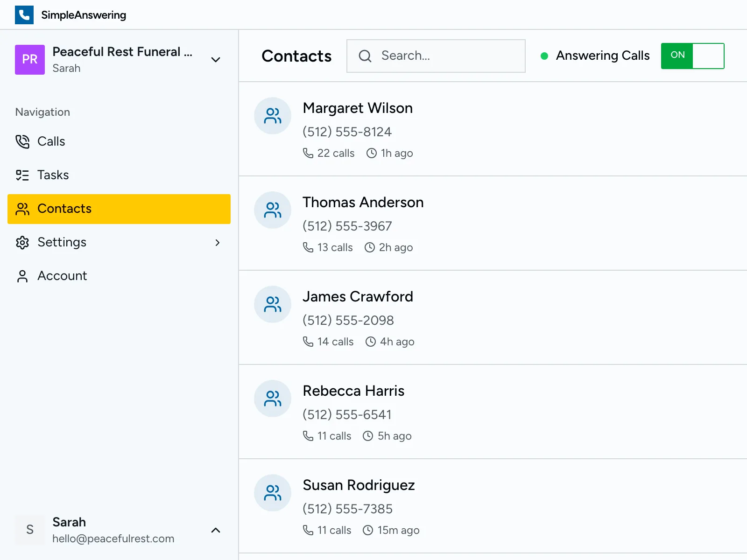Click the Contacts people icon in sidebar
Screen dimensions: 747x560
(22, 209)
